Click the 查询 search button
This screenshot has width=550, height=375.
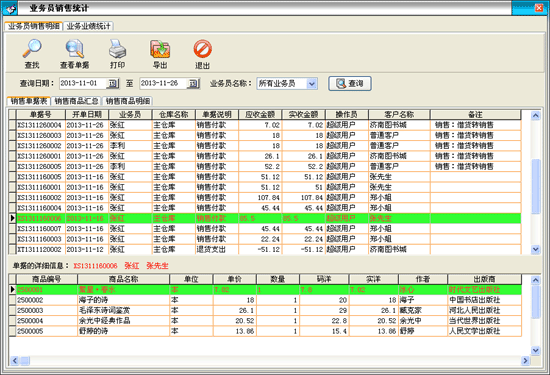(x=350, y=83)
